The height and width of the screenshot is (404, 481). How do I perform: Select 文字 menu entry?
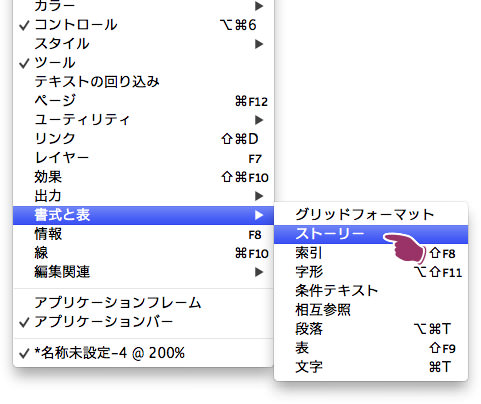(371, 367)
